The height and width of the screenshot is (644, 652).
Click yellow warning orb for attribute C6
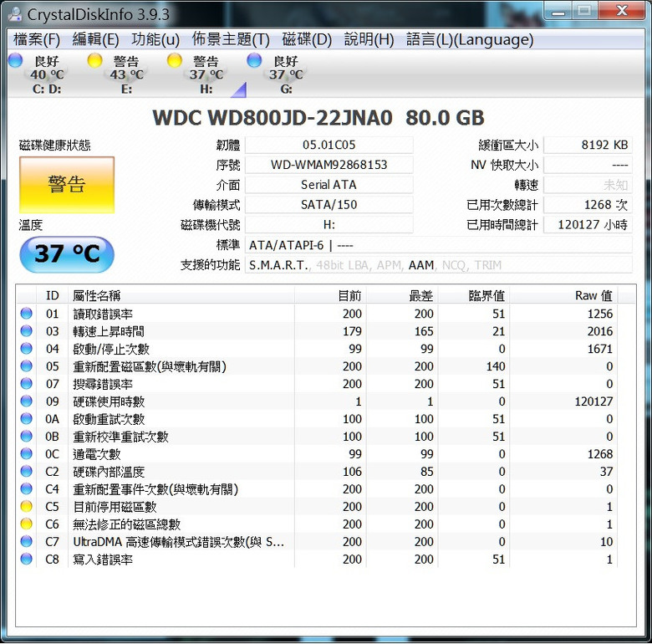[x=26, y=524]
